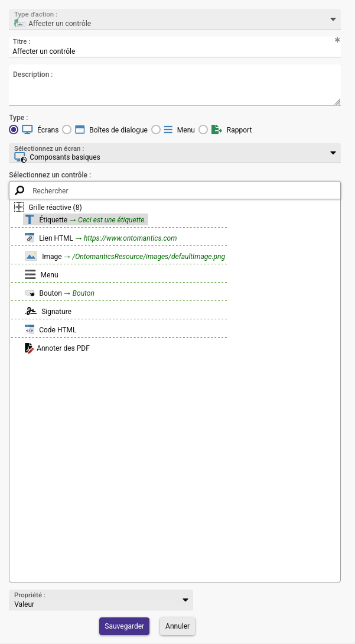Click the Grille réactive grid icon

pos(19,207)
